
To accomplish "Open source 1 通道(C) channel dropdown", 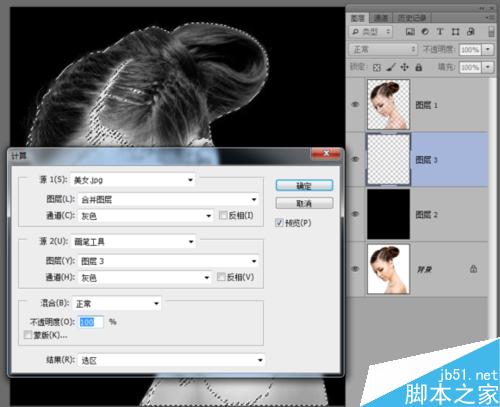I will pos(146,216).
